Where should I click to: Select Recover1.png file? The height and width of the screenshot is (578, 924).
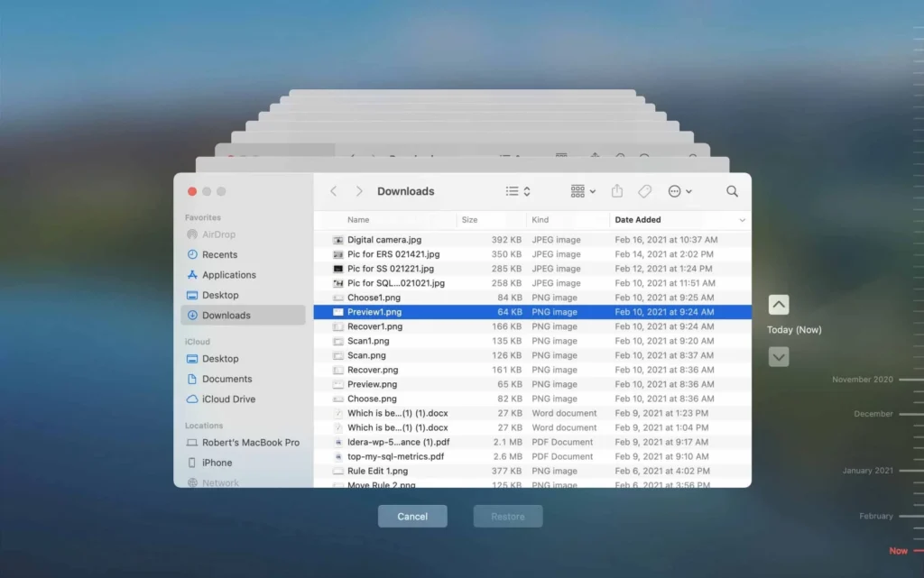point(532,326)
